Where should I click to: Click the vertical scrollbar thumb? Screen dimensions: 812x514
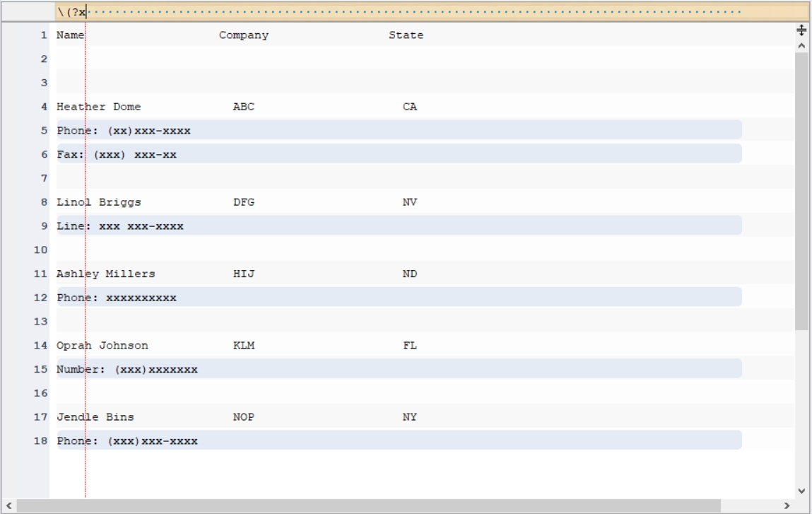tap(801, 191)
